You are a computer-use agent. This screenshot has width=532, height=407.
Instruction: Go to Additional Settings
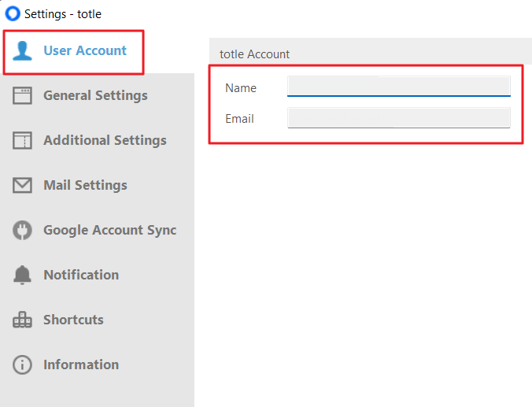coord(97,141)
